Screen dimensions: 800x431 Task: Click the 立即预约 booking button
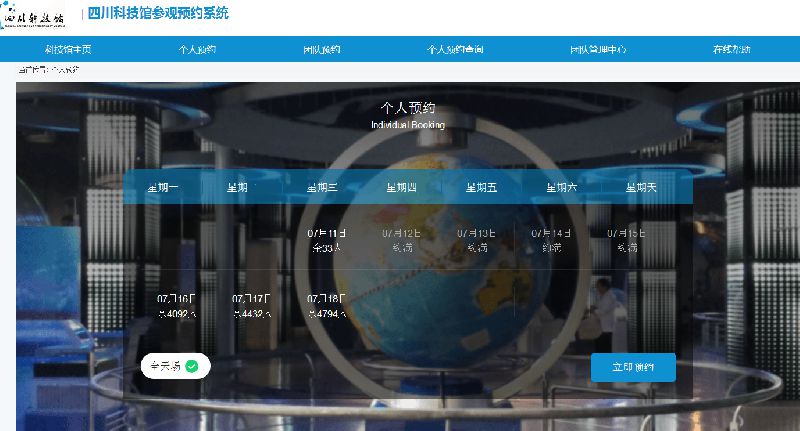point(633,367)
